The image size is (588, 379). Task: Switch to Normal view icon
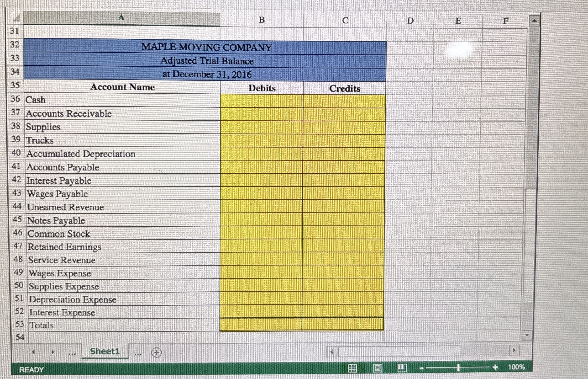click(352, 368)
